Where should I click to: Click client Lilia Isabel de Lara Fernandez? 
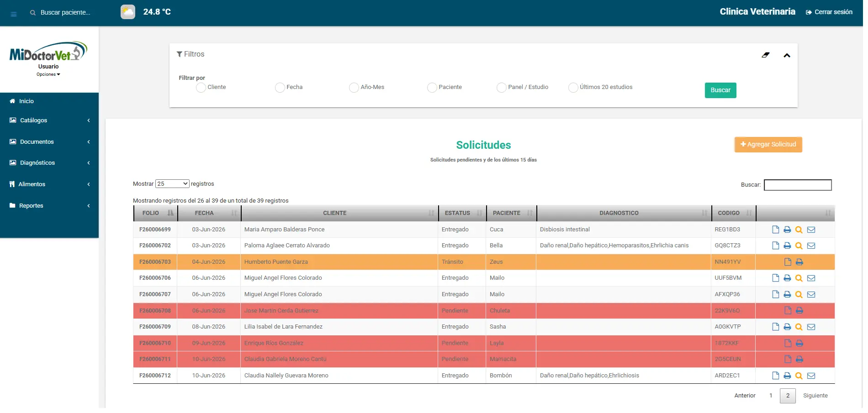pos(283,327)
